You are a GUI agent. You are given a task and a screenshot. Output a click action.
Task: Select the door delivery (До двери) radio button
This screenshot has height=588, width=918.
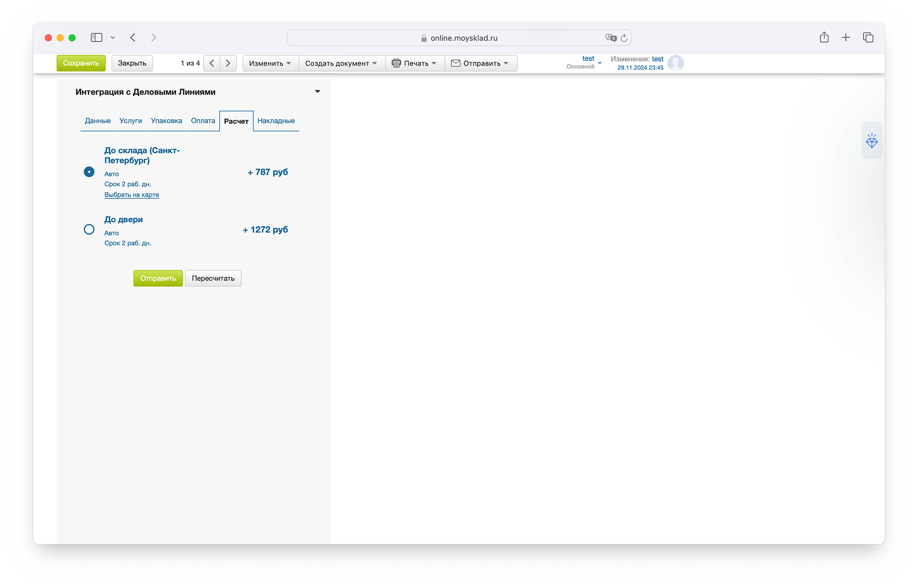(89, 230)
